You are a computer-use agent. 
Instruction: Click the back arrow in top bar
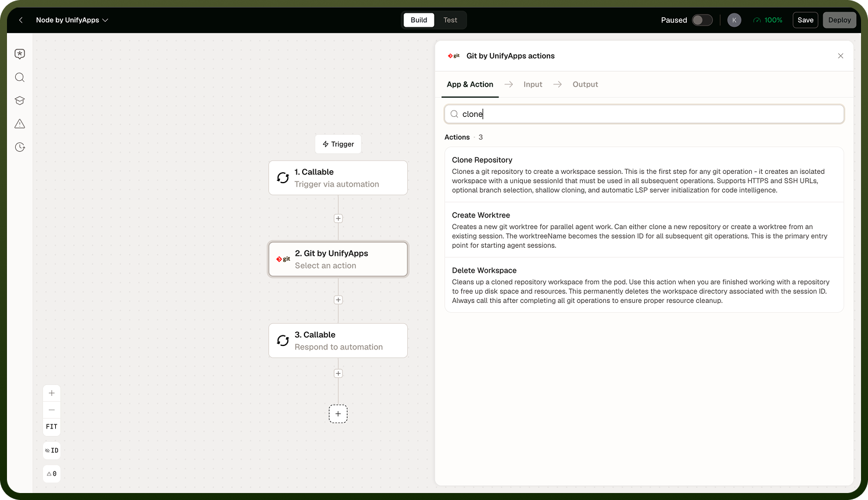pyautogui.click(x=21, y=20)
